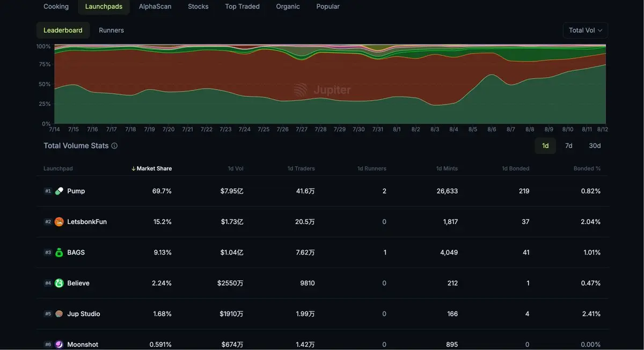Click the 50% label on chart axis
The image size is (644, 350).
44,84
